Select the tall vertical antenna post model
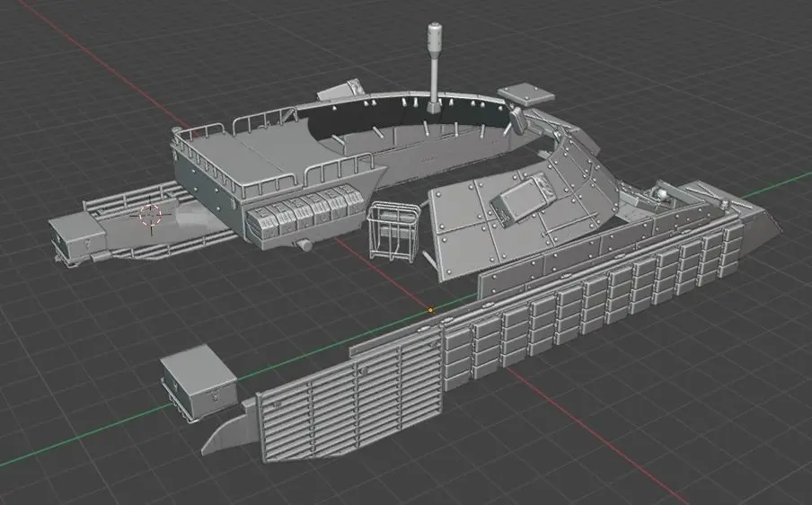 tap(435, 68)
